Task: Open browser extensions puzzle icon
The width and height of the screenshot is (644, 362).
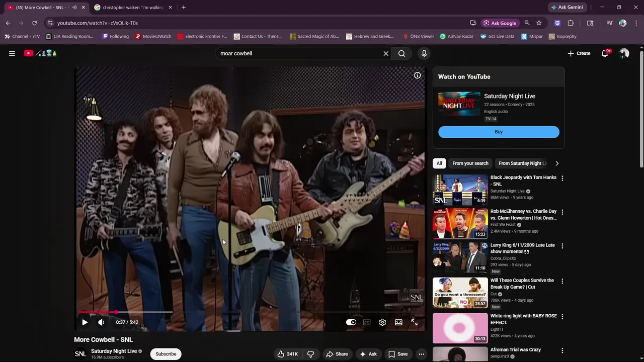Action: pos(571,23)
